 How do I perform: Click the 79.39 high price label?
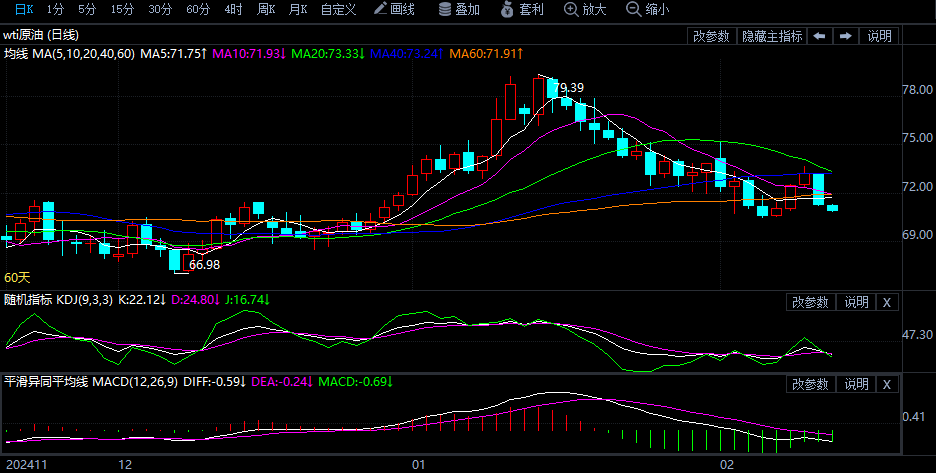click(568, 88)
